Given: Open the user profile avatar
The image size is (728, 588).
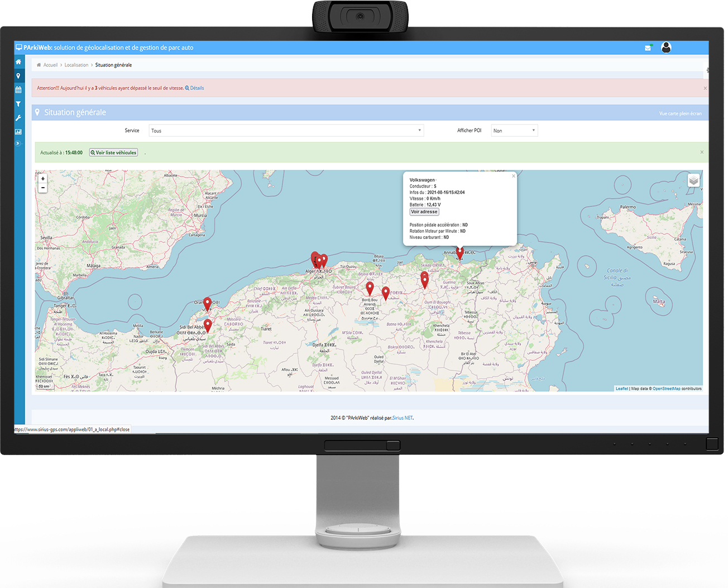Looking at the screenshot, I should pos(665,48).
